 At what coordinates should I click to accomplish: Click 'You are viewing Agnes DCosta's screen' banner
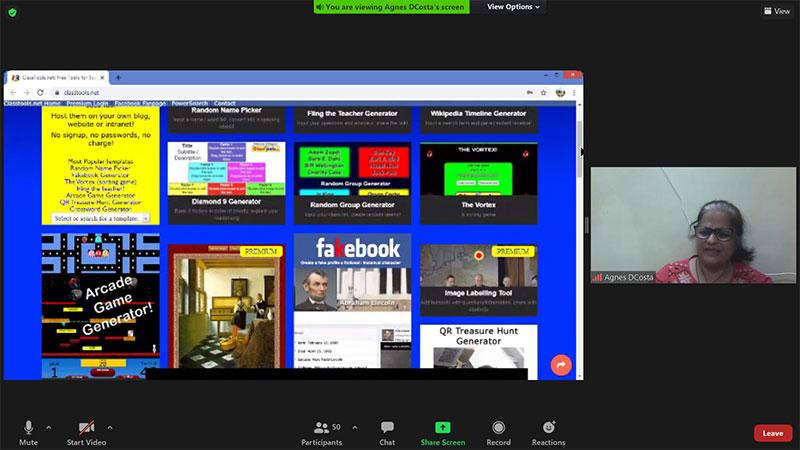[x=391, y=7]
